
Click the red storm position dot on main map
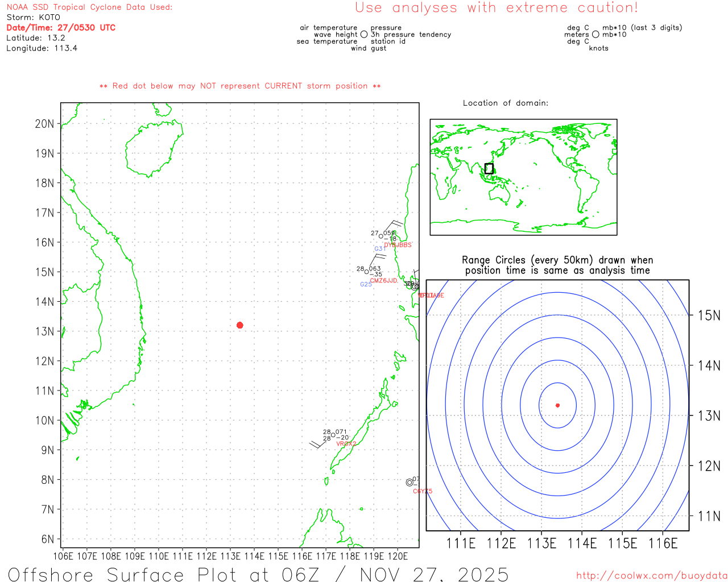coord(240,325)
